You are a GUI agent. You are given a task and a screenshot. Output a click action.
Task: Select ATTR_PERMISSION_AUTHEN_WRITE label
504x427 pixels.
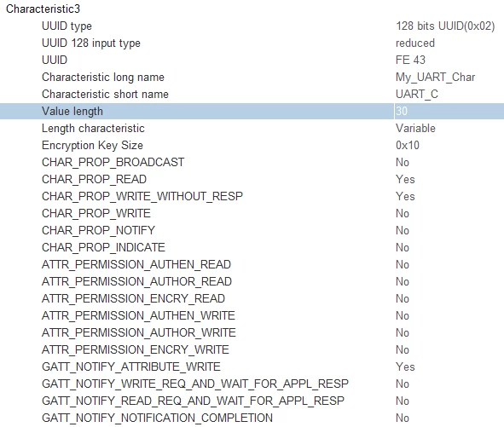[x=138, y=315]
